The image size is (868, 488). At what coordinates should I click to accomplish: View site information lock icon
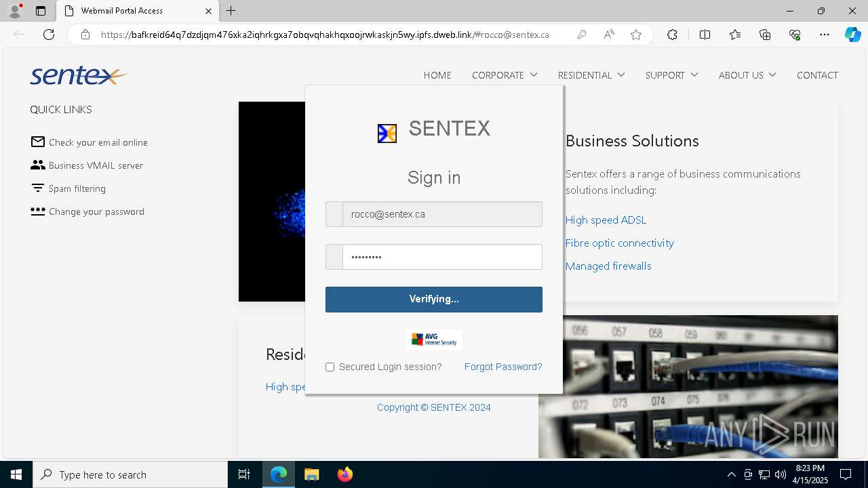point(85,35)
